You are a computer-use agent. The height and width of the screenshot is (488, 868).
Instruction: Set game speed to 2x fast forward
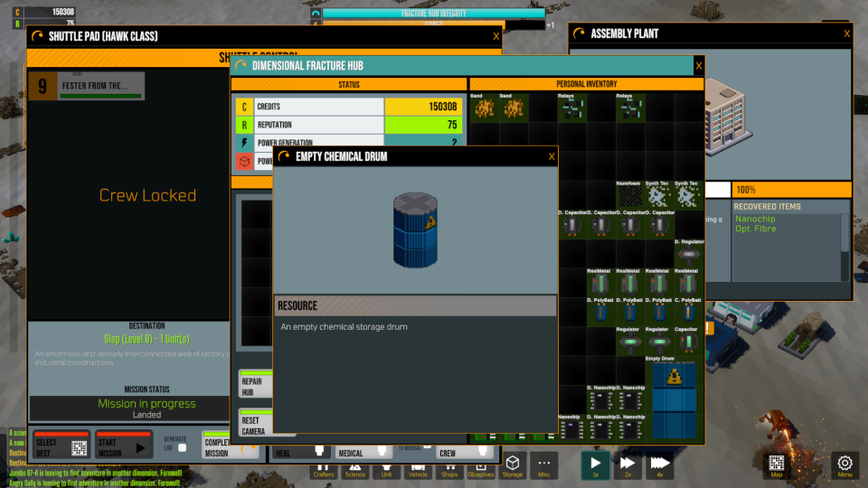pos(627,465)
